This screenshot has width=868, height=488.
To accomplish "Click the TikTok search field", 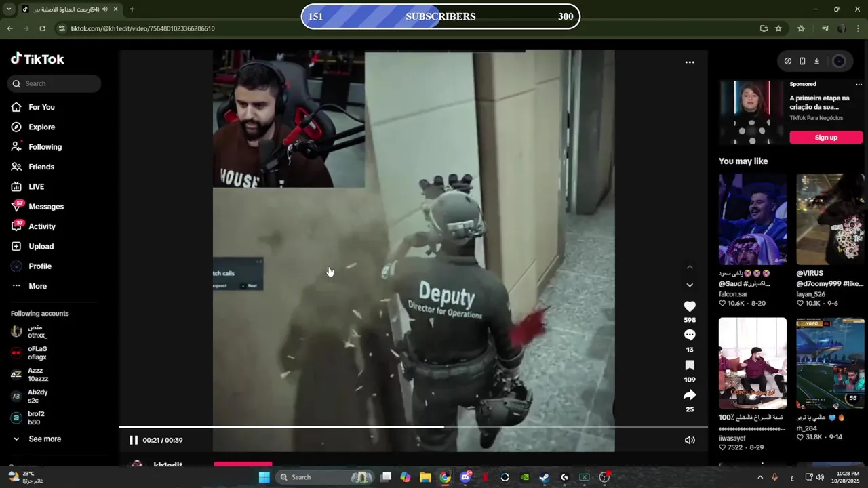I will 55,83.
